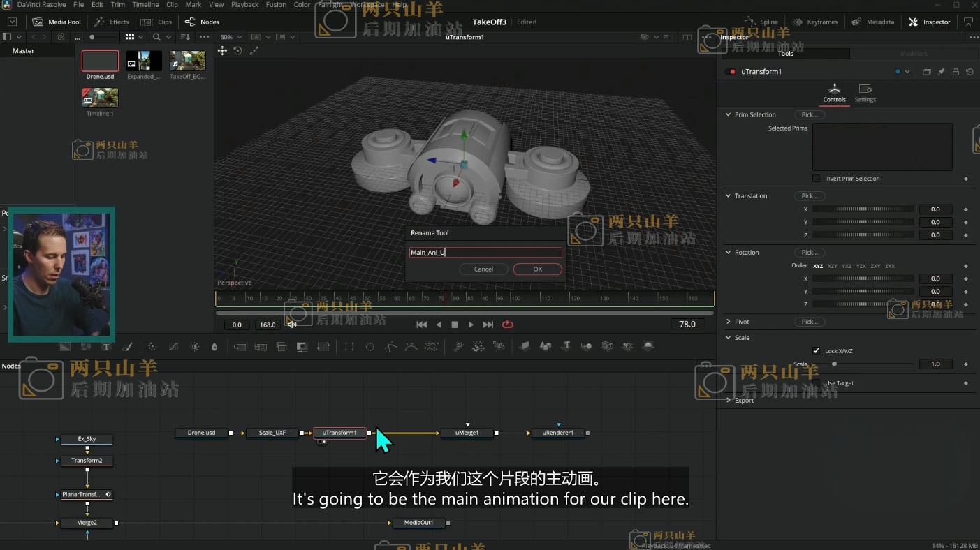The height and width of the screenshot is (550, 980).
Task: Select the Rectangle mask tool
Action: (349, 347)
